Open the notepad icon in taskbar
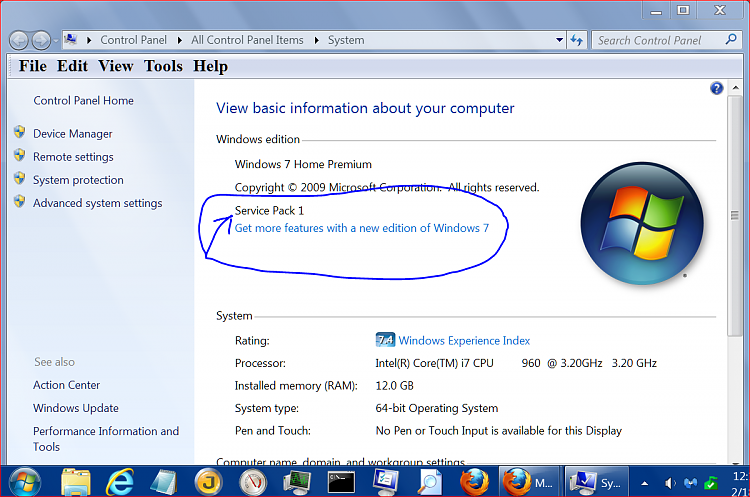 click(x=164, y=482)
